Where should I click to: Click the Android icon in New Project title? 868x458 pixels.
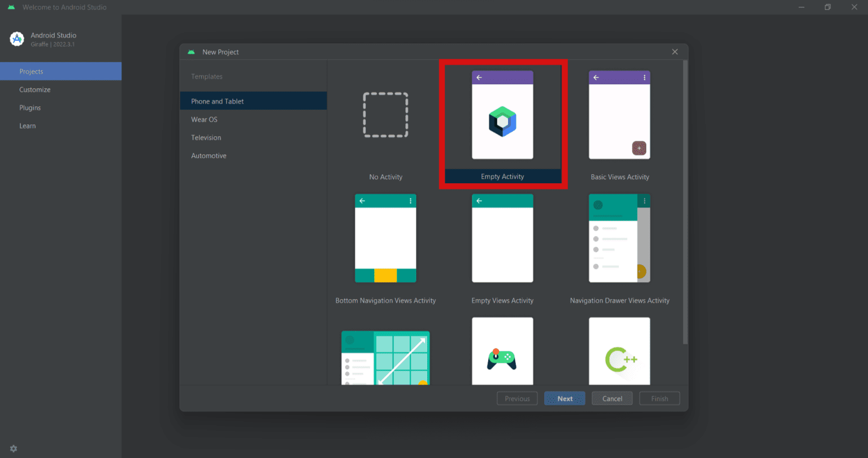tap(192, 51)
